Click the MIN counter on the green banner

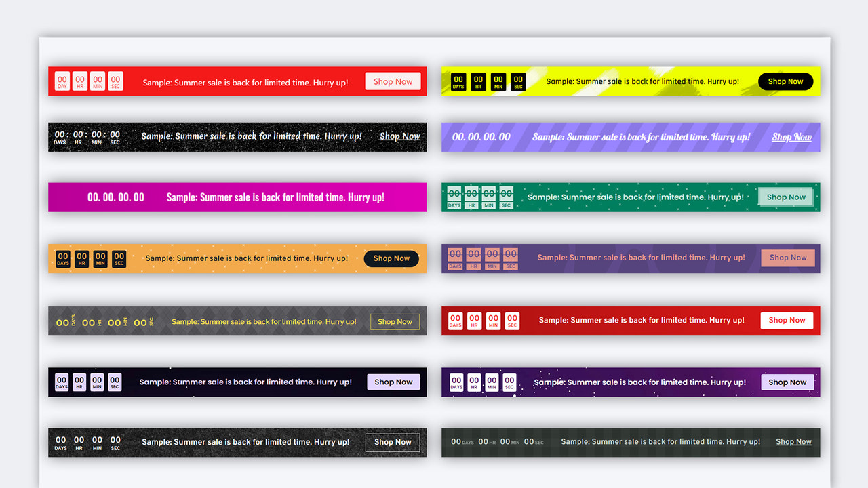488,197
